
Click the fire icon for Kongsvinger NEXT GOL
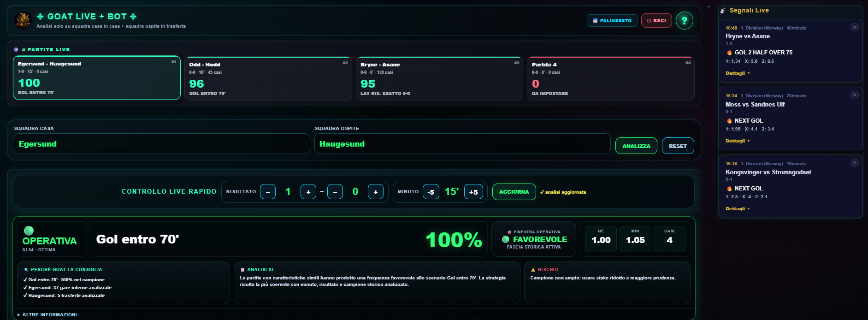(x=729, y=189)
